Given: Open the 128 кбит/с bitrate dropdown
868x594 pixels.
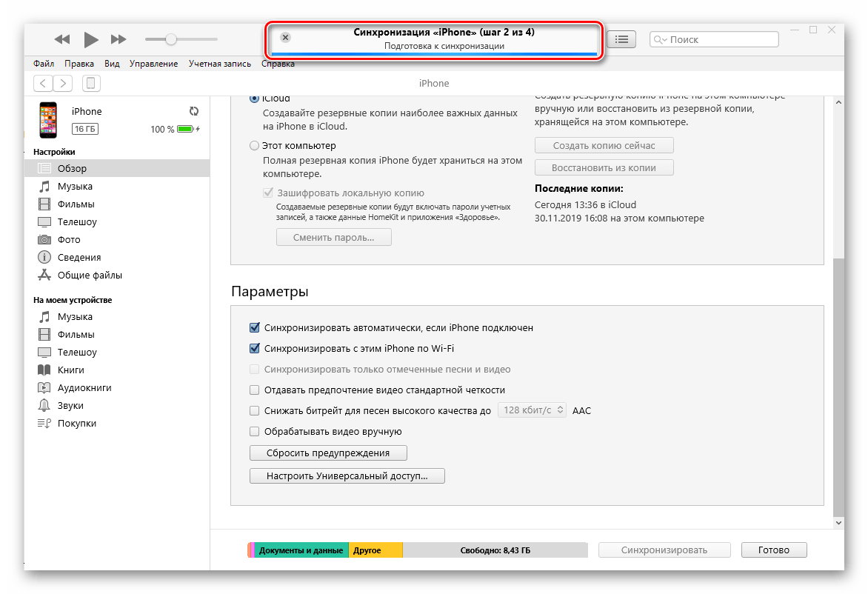Looking at the screenshot, I should click(532, 410).
